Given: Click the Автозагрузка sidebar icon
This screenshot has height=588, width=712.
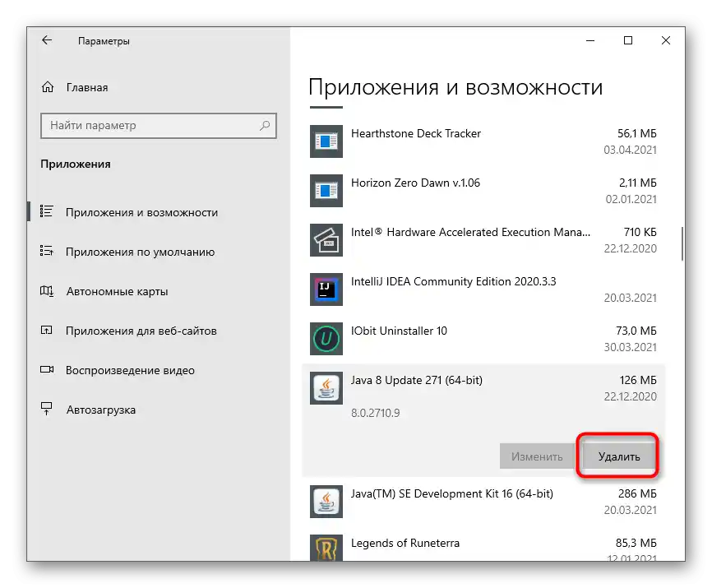Looking at the screenshot, I should pos(46,409).
